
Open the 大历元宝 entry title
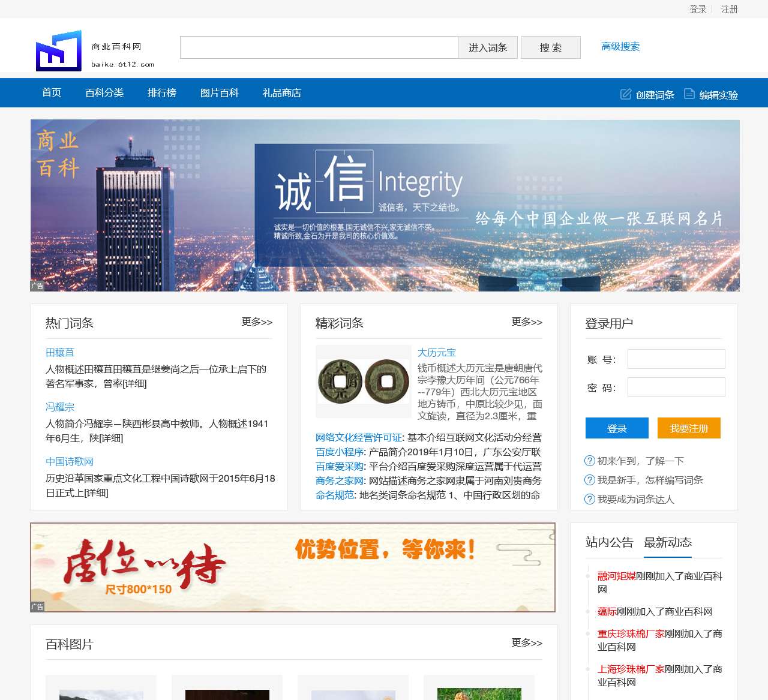tap(437, 353)
